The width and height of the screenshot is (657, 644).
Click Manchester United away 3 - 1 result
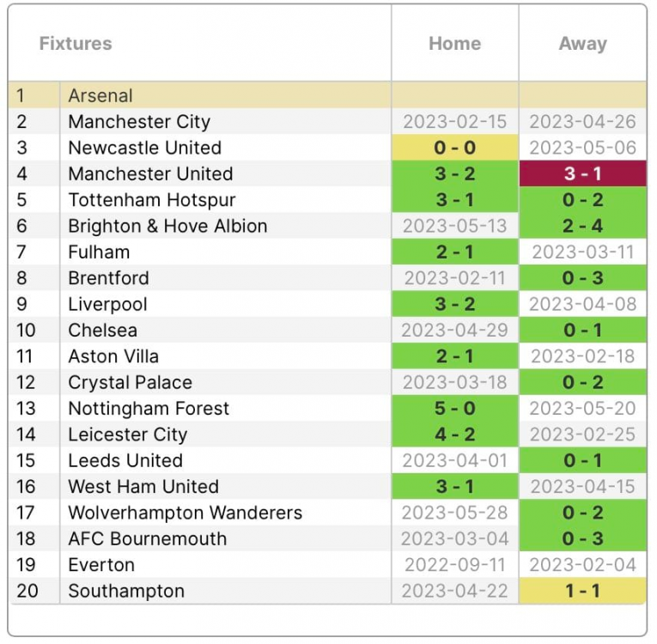(582, 174)
